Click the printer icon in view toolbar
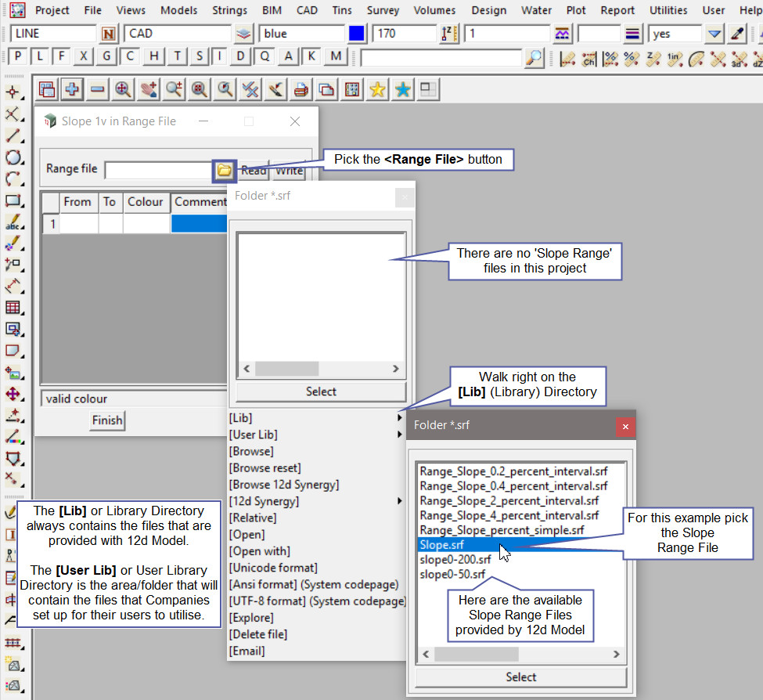This screenshot has width=763, height=700. coord(301,90)
